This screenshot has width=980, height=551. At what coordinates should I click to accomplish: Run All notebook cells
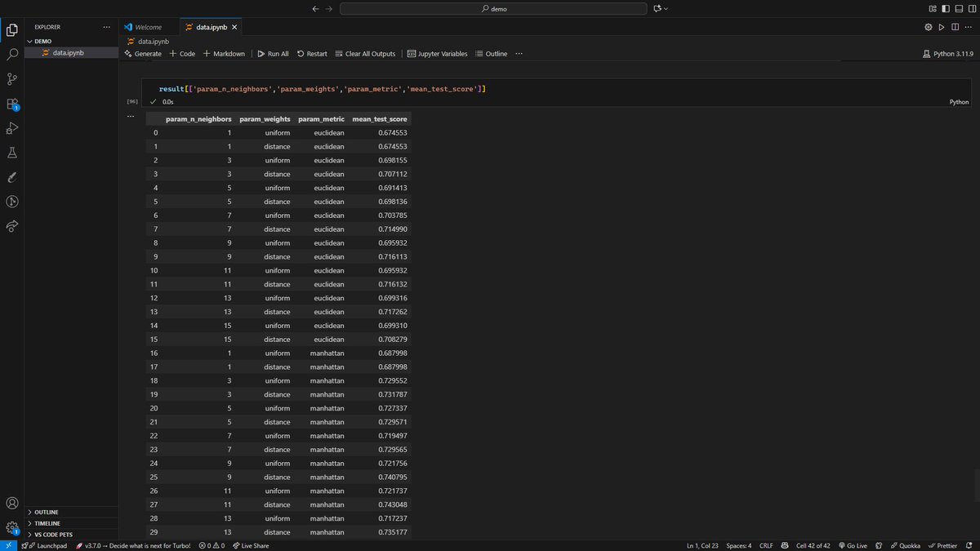(273, 54)
